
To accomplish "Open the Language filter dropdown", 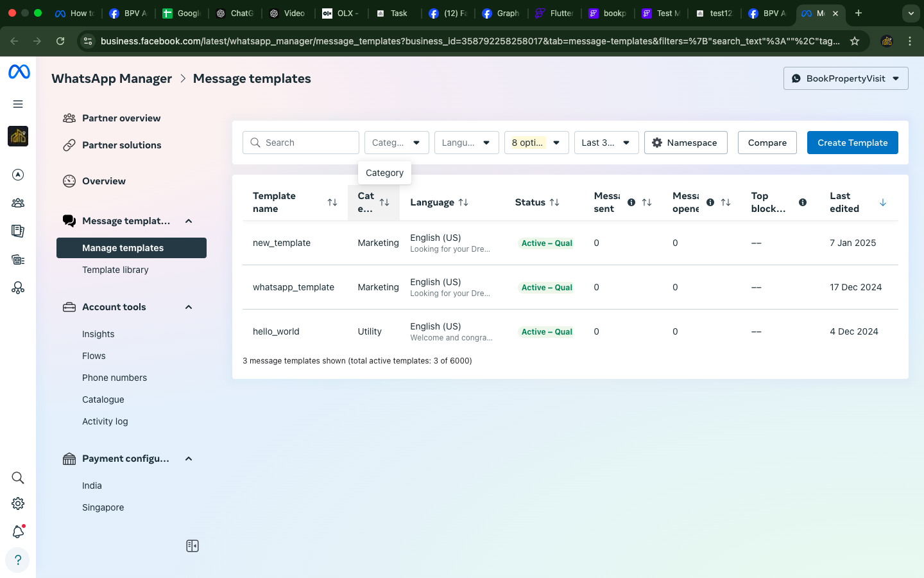I will [x=466, y=143].
